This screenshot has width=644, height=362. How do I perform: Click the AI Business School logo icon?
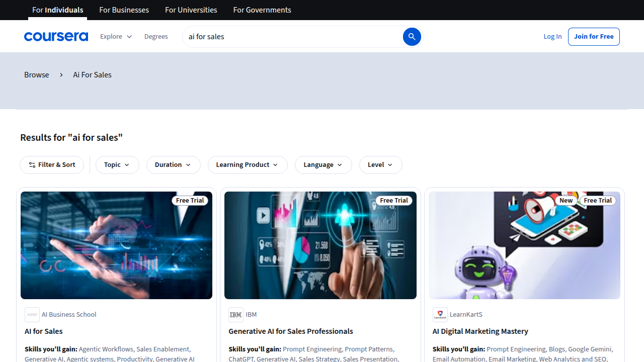click(32, 315)
